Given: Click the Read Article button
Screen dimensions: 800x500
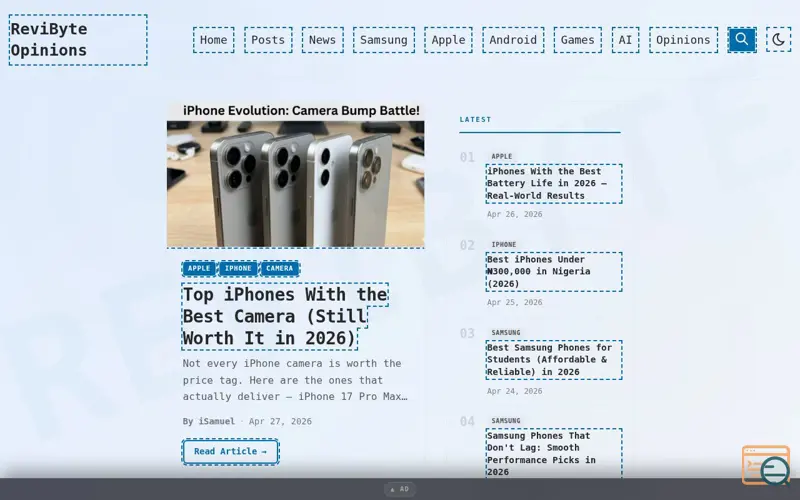Looking at the screenshot, I should 230,452.
